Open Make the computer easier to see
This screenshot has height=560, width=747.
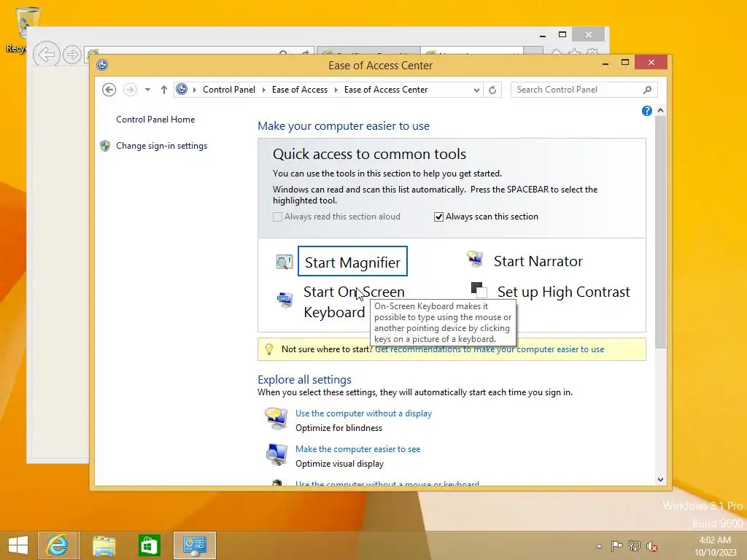pos(357,449)
